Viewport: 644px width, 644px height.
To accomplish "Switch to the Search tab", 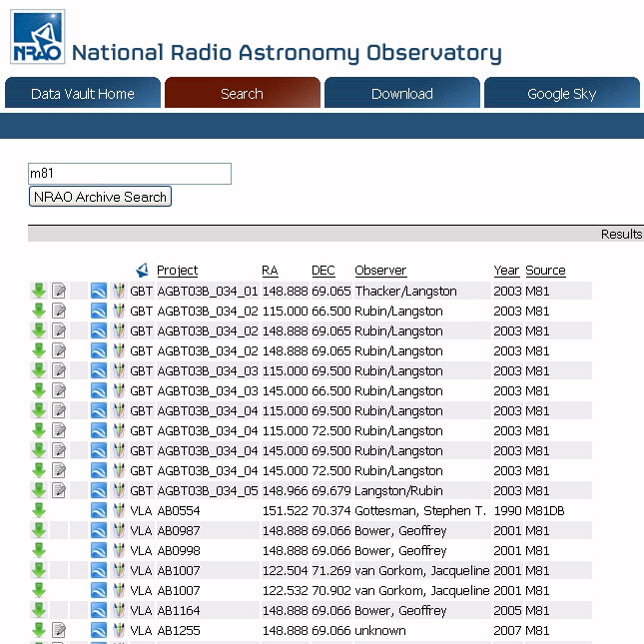I will (x=243, y=93).
